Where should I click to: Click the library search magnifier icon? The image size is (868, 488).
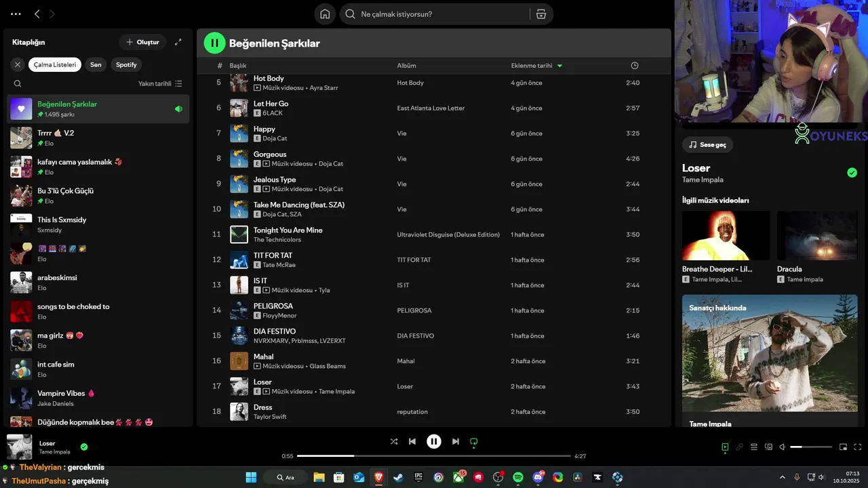[18, 84]
